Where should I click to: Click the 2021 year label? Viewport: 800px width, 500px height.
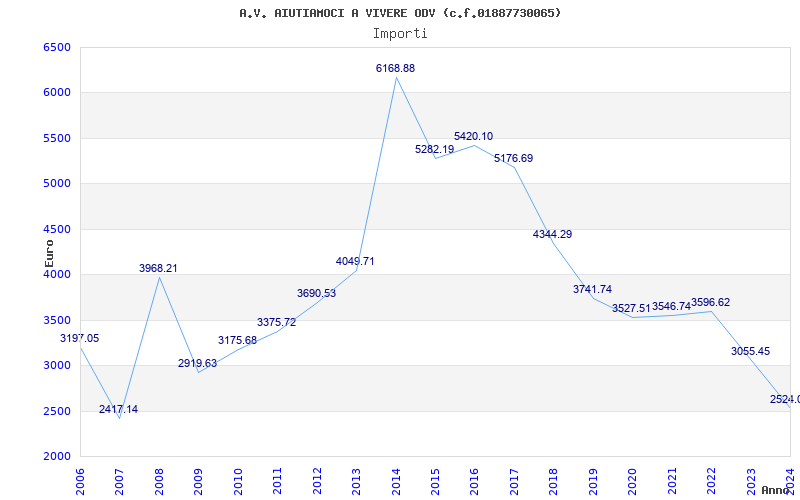(x=672, y=481)
